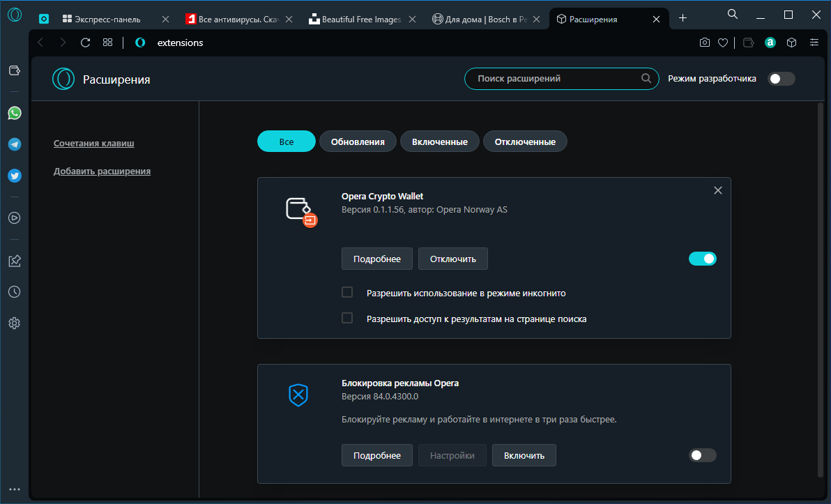
Task: Open the Добавить расширения link
Action: [102, 171]
